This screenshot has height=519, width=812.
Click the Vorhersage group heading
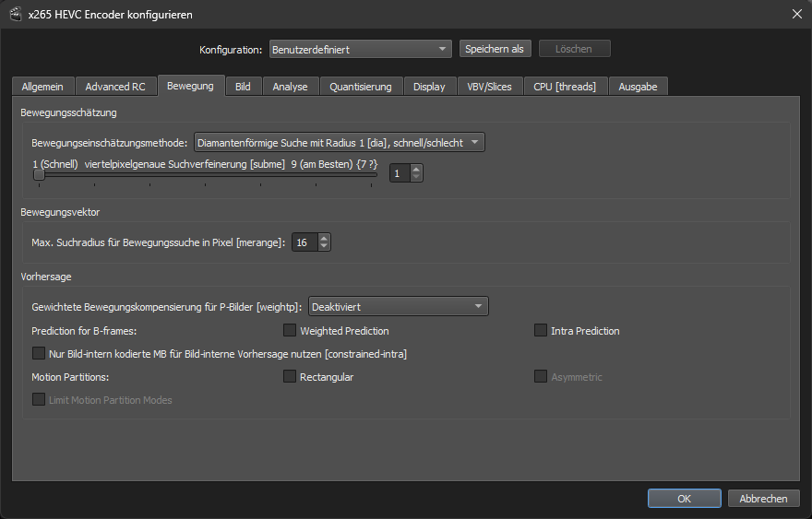[x=46, y=277]
